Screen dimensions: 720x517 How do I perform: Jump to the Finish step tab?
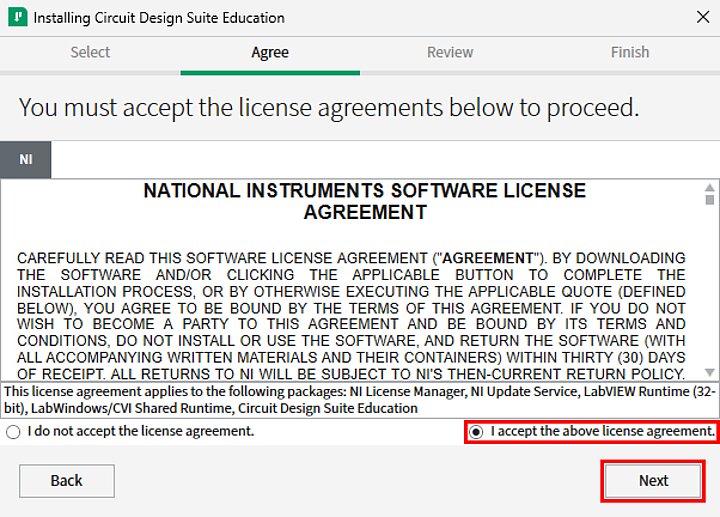tap(630, 52)
